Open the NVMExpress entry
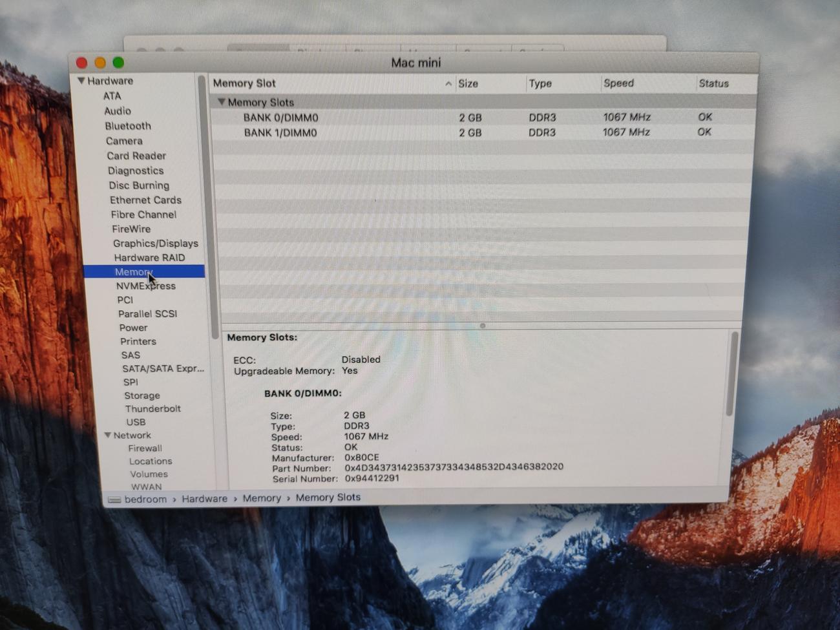 [145, 286]
